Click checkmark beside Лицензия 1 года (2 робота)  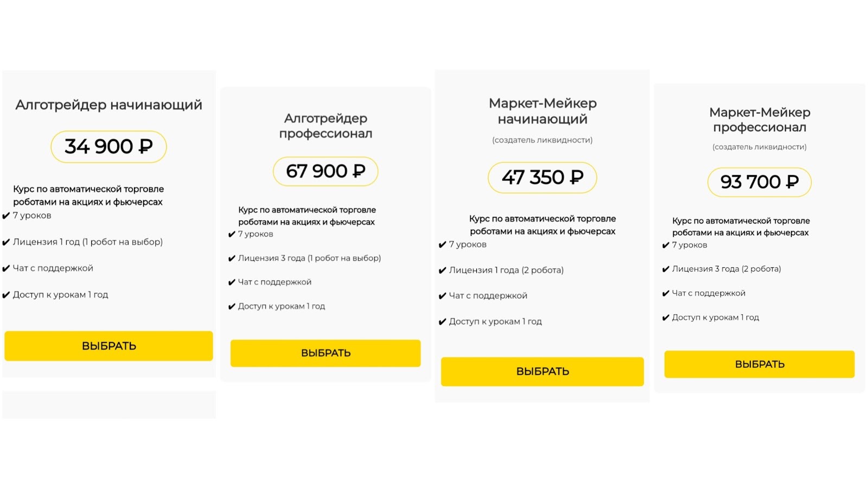(442, 271)
